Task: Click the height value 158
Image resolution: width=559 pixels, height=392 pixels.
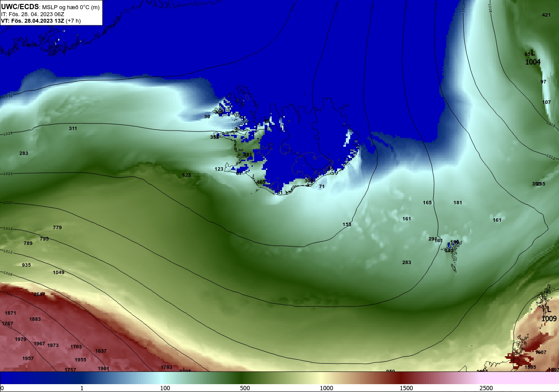Action: point(347,224)
